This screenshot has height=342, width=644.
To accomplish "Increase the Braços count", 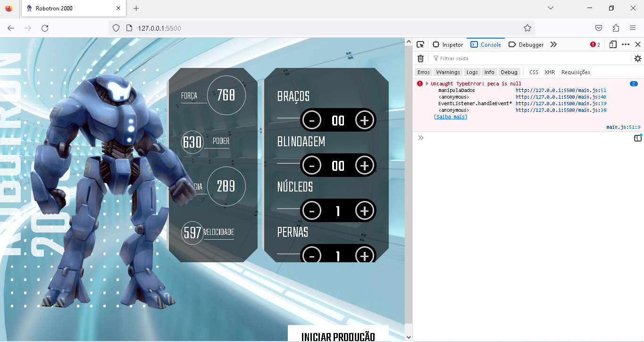I will (364, 120).
